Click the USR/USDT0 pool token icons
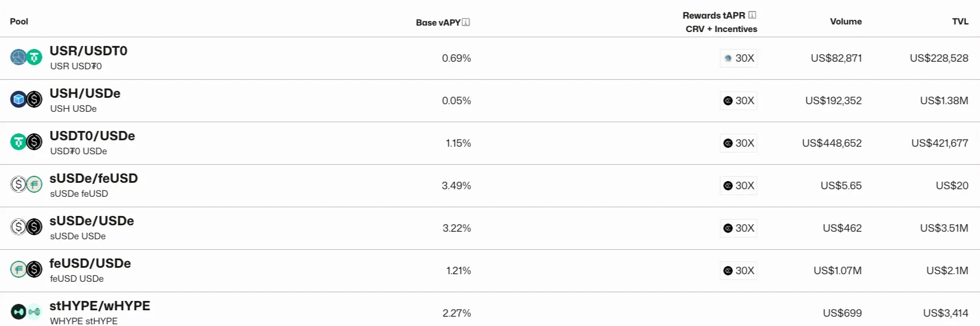Image resolution: width=980 pixels, height=326 pixels. (26, 57)
